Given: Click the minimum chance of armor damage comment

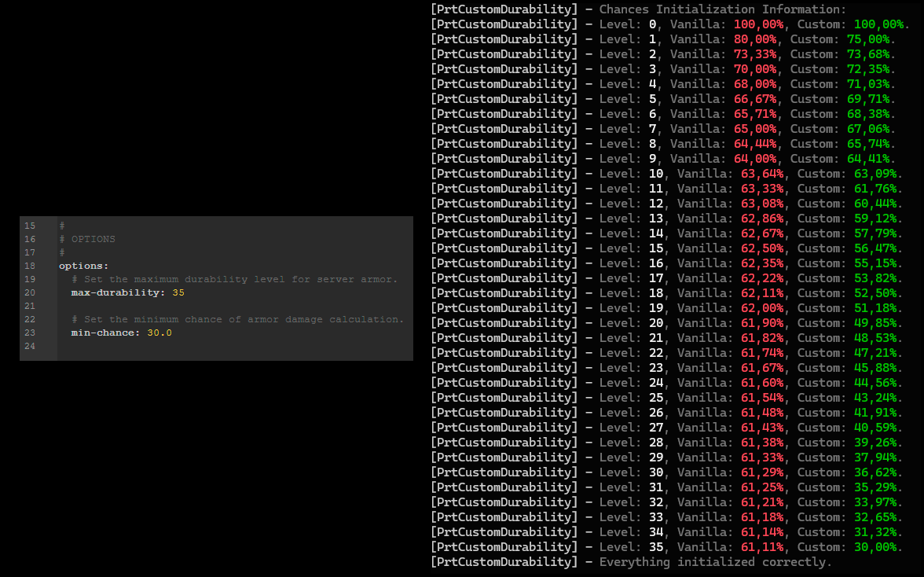Looking at the screenshot, I should coord(237,319).
